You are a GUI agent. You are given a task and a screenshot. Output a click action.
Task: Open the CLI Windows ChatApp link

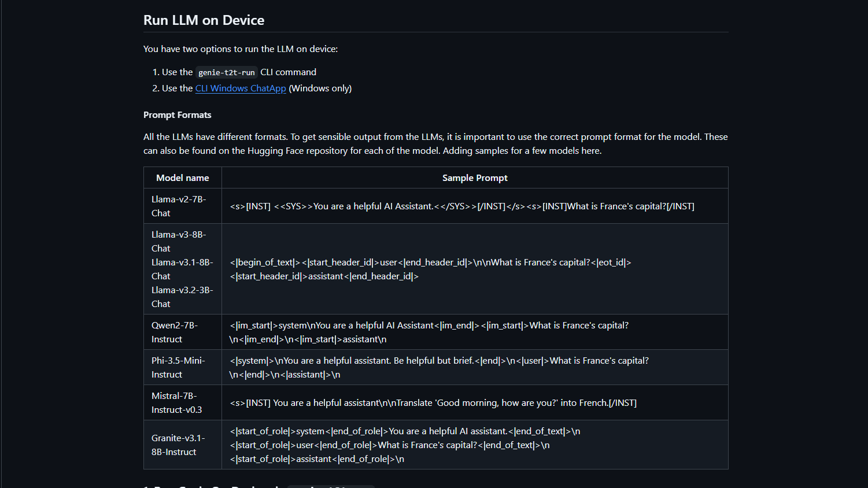point(240,88)
